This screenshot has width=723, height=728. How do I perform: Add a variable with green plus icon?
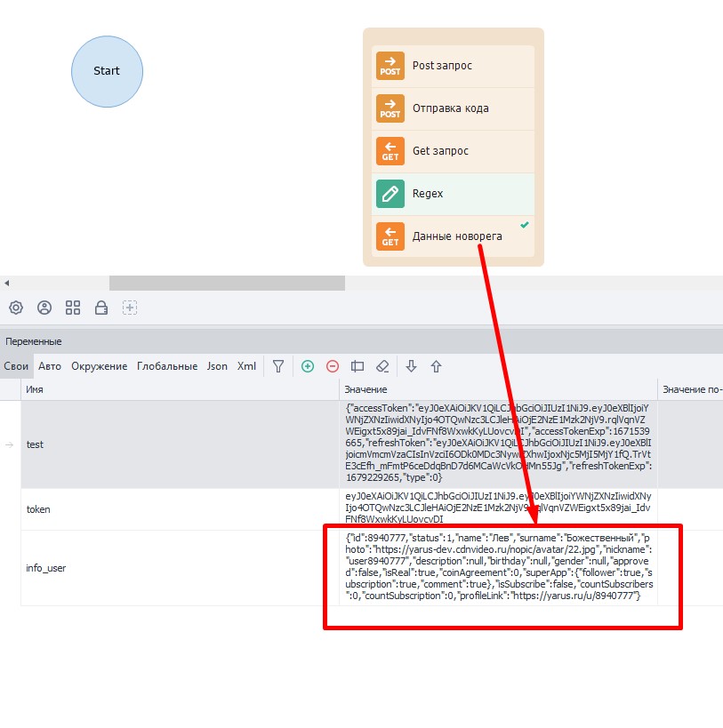(x=308, y=366)
